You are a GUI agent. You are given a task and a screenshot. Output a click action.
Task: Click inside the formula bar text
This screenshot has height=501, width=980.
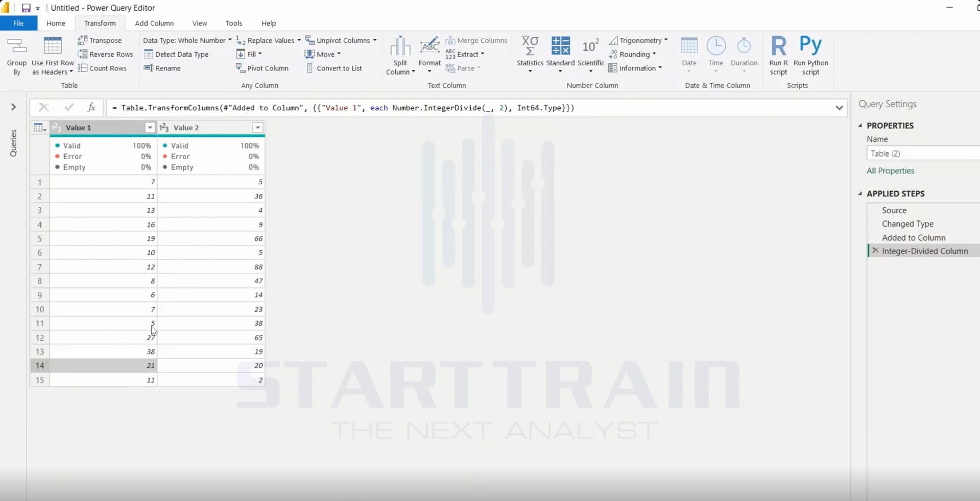(343, 108)
